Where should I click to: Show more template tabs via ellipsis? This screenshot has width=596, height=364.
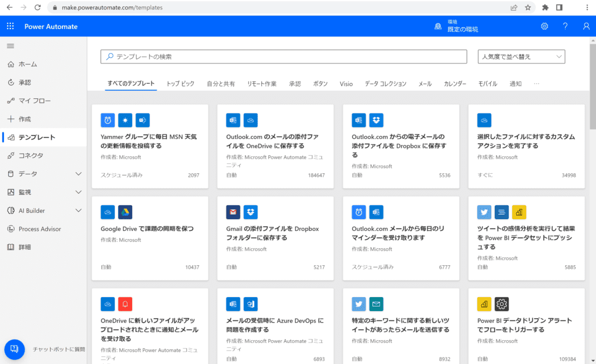click(537, 84)
